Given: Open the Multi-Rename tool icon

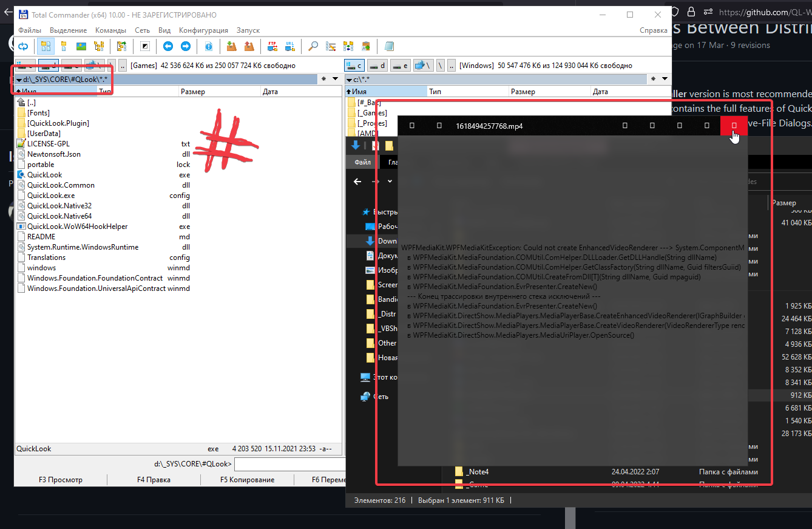Looking at the screenshot, I should tap(330, 46).
